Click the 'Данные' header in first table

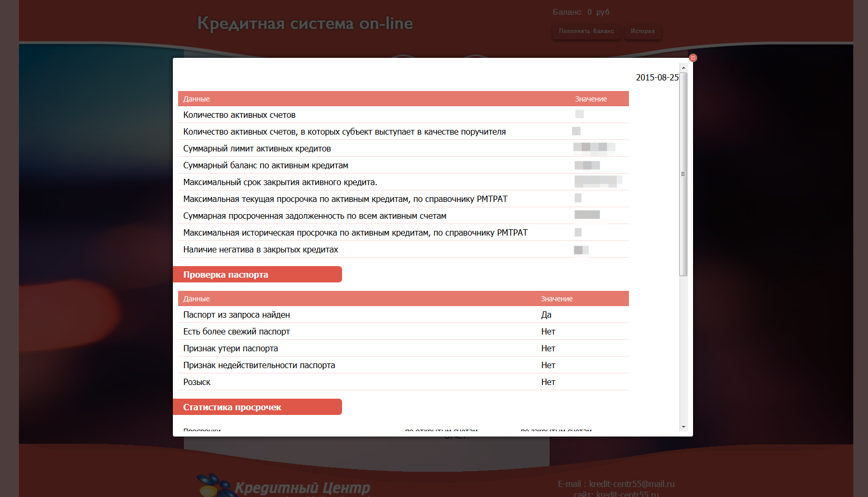197,99
